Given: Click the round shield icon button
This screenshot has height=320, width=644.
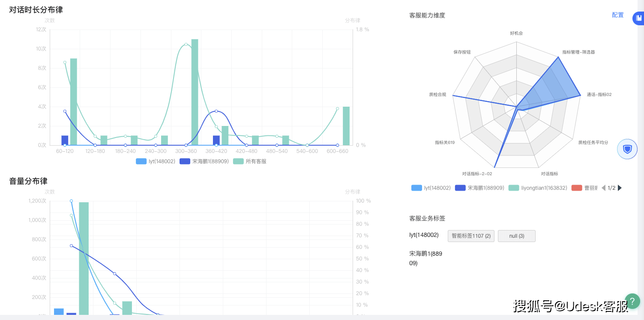Looking at the screenshot, I should pyautogui.click(x=627, y=149).
